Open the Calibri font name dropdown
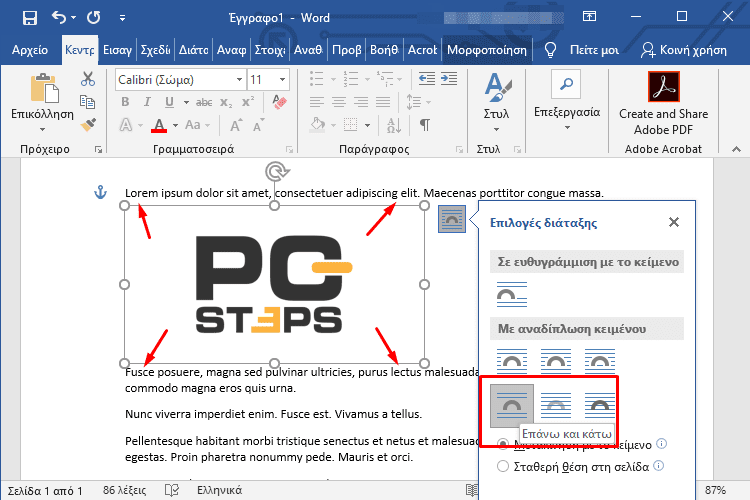The height and width of the screenshot is (500, 750). pos(239,79)
